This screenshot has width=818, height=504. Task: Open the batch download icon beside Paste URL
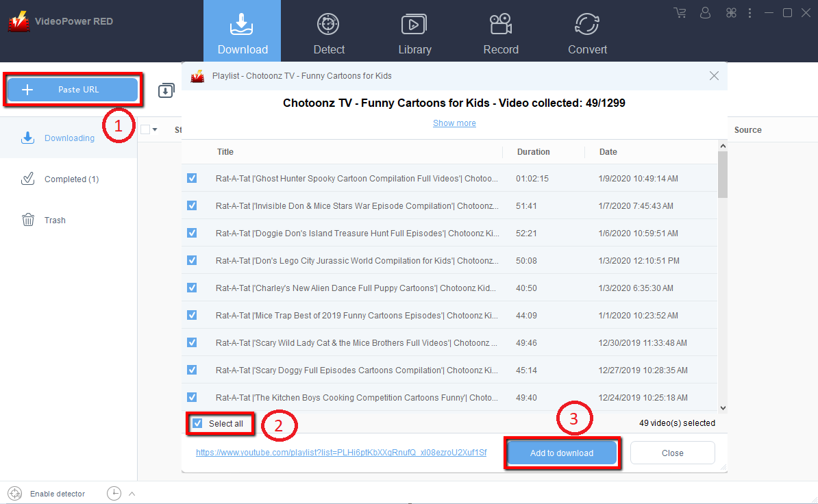coord(166,91)
